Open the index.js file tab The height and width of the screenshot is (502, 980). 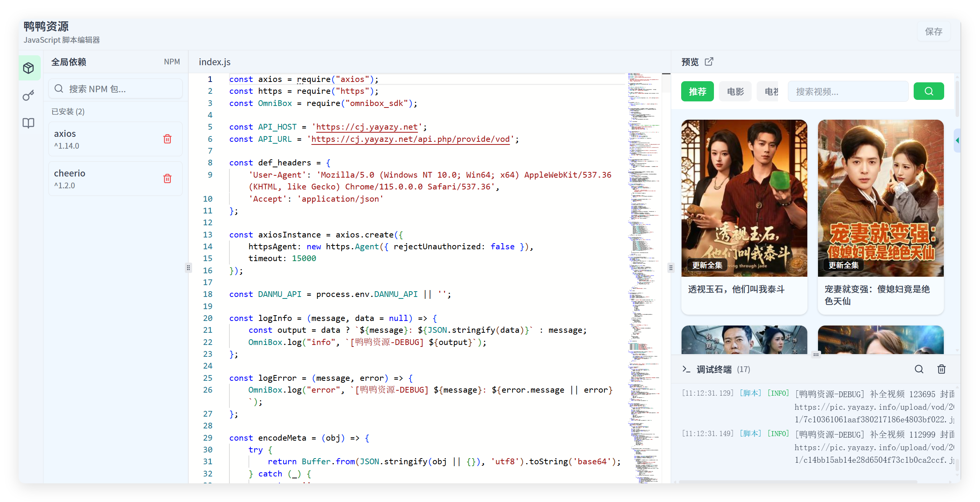(215, 62)
